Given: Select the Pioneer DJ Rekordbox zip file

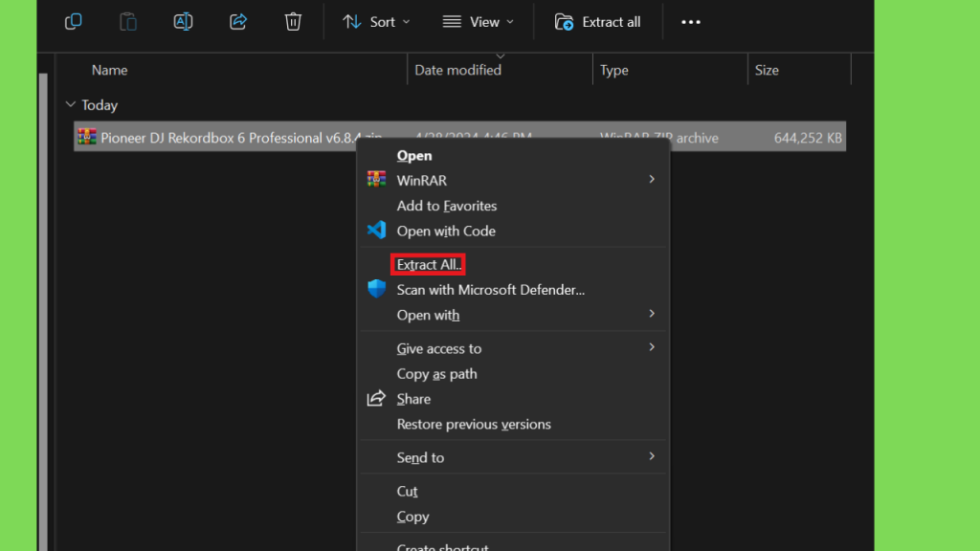Looking at the screenshot, I should click(x=459, y=137).
